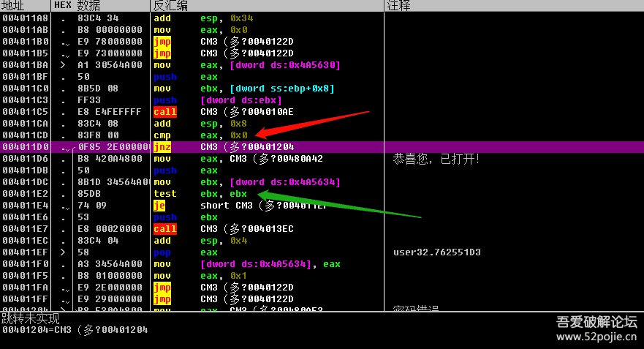Click the 地址 column header
Viewport: 644px width, 349px height.
pyautogui.click(x=14, y=6)
